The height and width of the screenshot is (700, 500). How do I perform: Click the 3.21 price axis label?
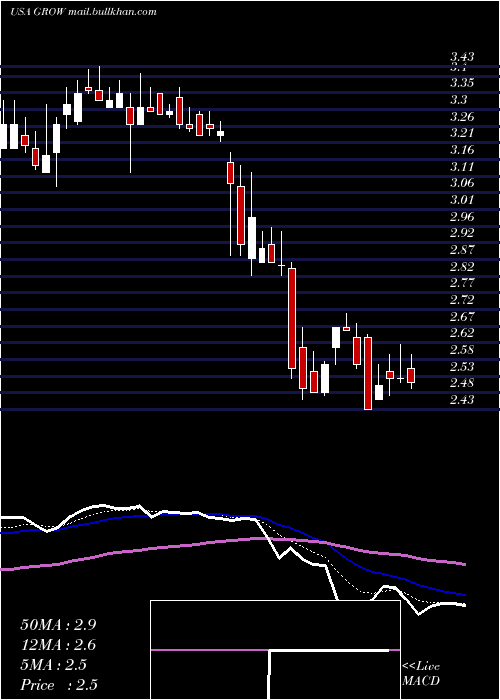(x=462, y=133)
